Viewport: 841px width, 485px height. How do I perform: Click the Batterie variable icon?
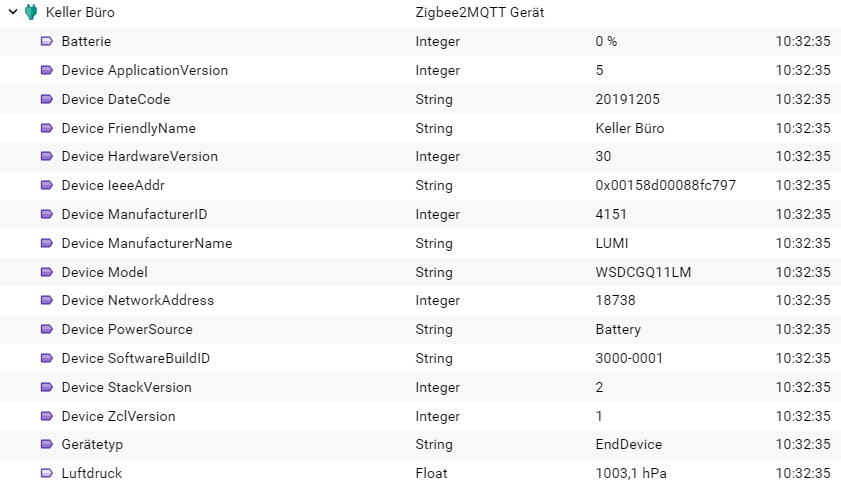[x=47, y=41]
